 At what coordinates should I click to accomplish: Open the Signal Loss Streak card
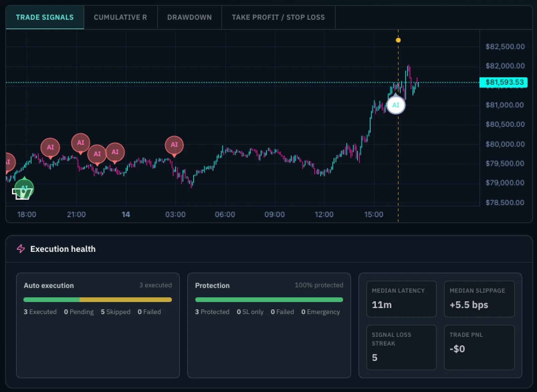[402, 348]
